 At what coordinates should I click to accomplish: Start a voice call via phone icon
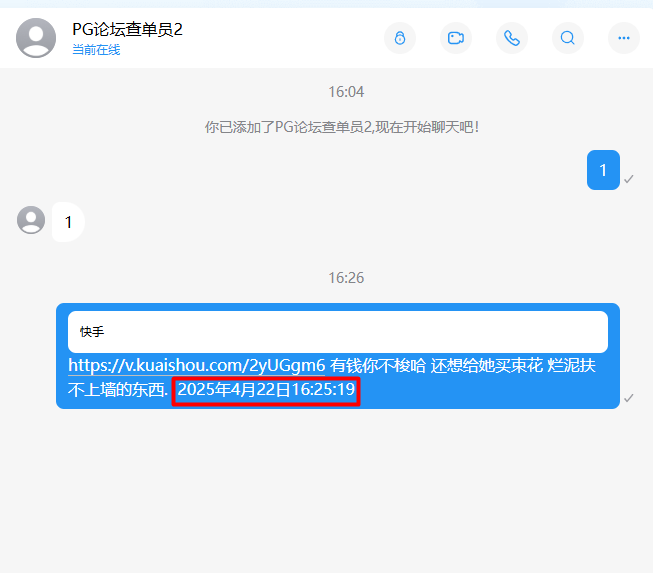(512, 38)
